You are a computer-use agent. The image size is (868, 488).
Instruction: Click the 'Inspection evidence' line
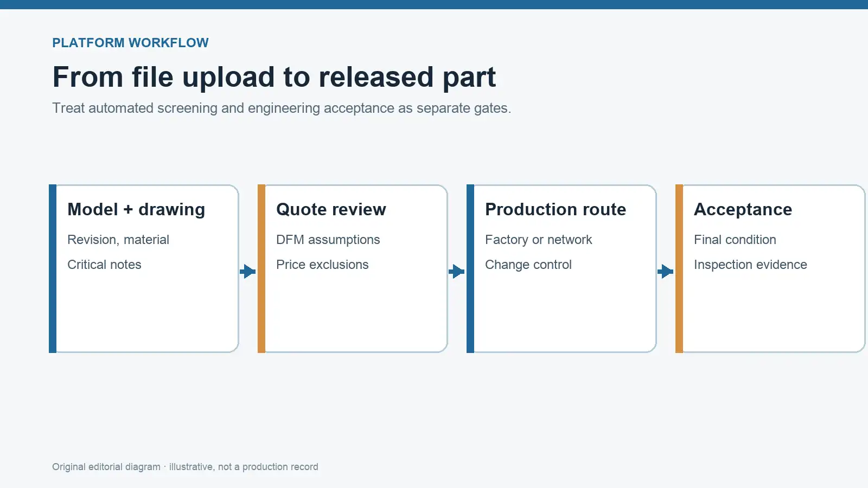750,265
